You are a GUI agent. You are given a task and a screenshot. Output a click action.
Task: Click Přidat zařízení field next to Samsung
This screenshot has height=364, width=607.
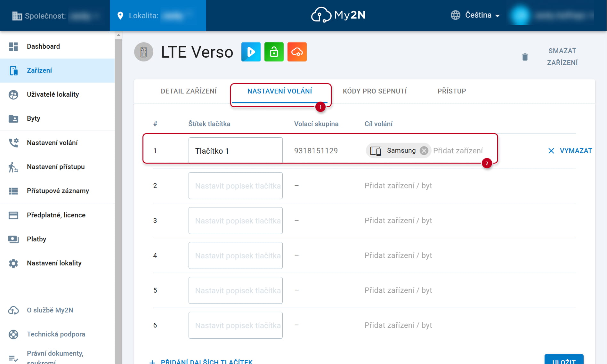click(458, 151)
